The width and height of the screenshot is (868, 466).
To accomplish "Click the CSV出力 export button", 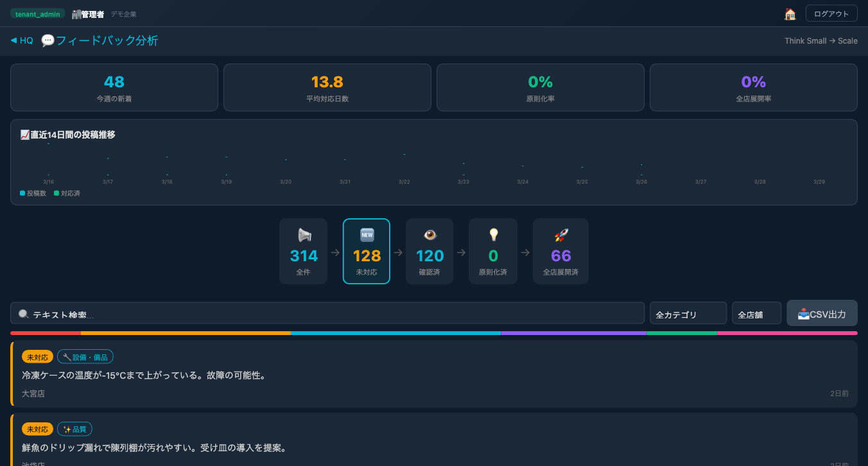I will tap(822, 313).
